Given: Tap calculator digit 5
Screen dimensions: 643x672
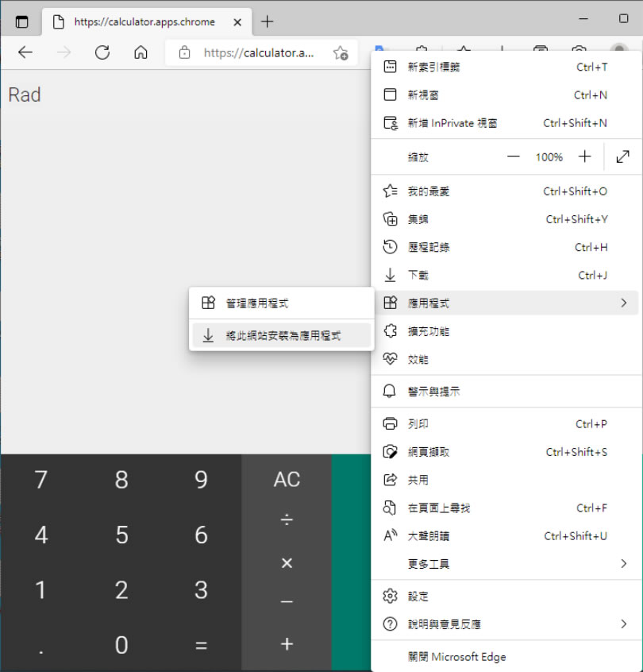Looking at the screenshot, I should pos(121,535).
